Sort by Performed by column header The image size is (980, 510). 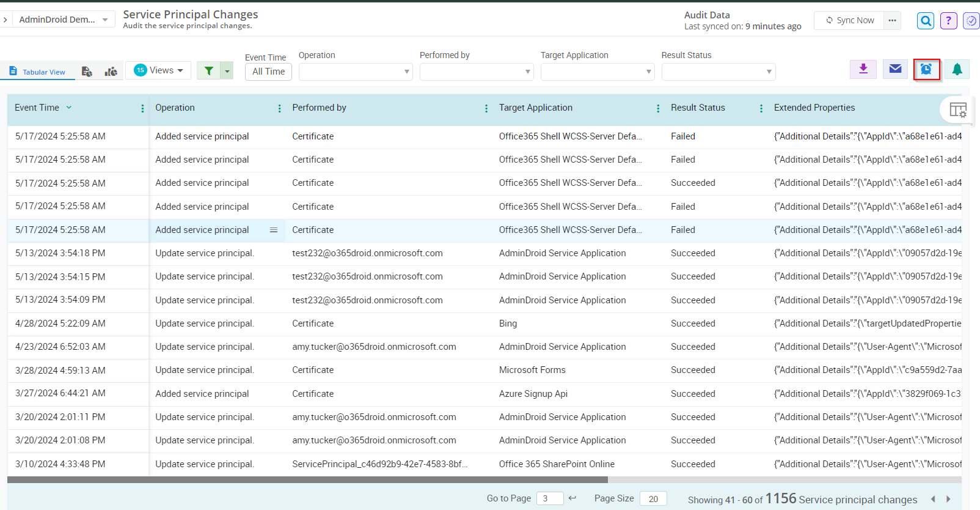319,108
